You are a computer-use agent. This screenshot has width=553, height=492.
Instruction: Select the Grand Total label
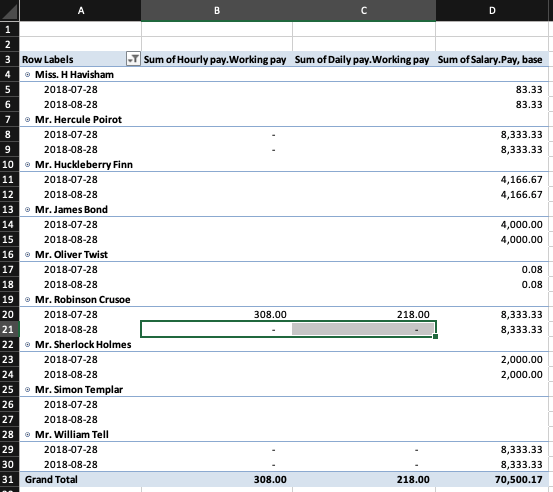click(51, 479)
